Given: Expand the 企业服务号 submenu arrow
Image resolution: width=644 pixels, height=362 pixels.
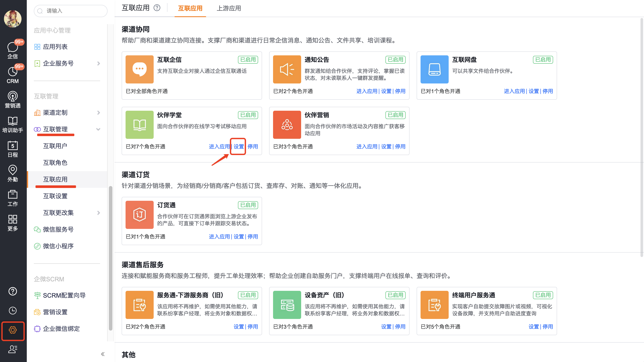Looking at the screenshot, I should 99,63.
